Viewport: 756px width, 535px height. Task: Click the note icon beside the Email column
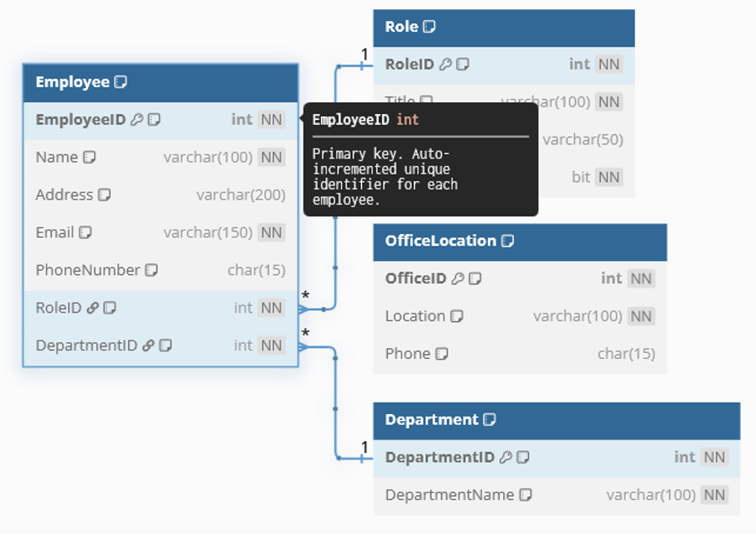tap(85, 232)
